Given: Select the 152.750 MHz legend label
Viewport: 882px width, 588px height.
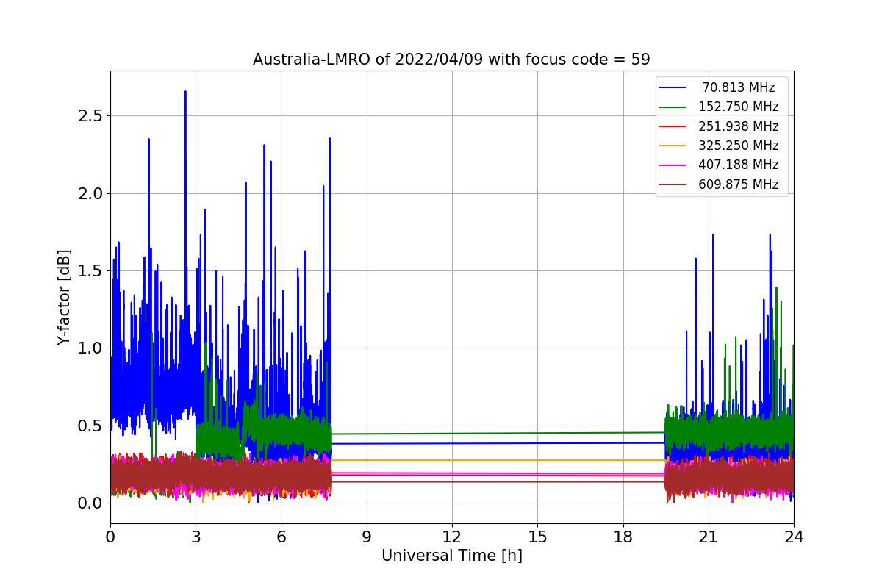Looking at the screenshot, I should tap(739, 107).
